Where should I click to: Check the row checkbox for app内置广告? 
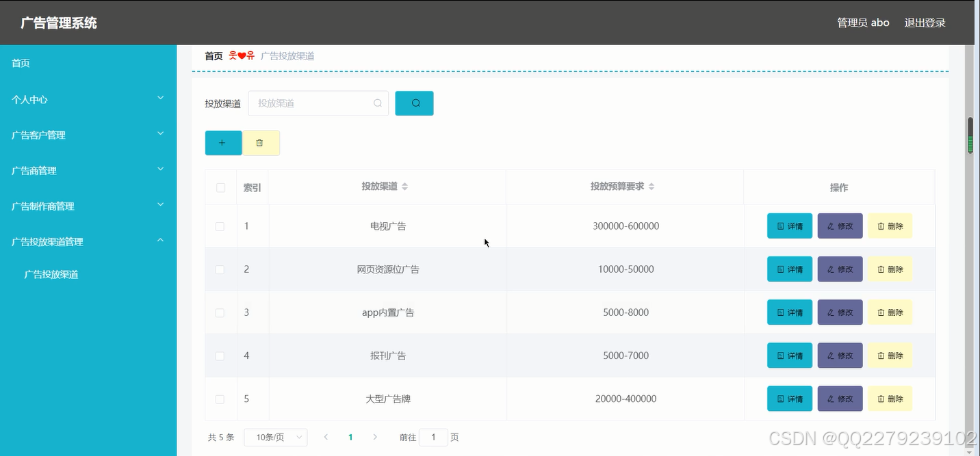(x=220, y=312)
